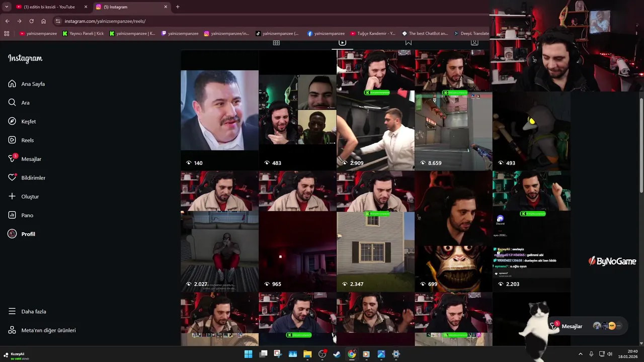Open the reel with 699 views
644x362 pixels.
[453, 231]
